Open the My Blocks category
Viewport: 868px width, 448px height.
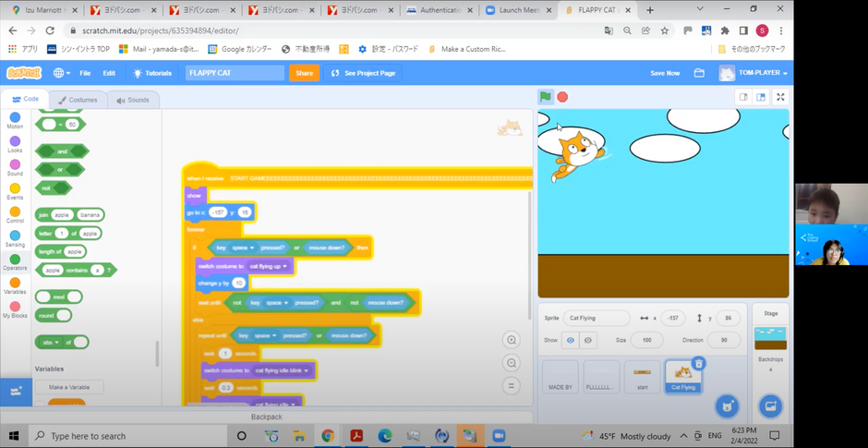(x=15, y=309)
